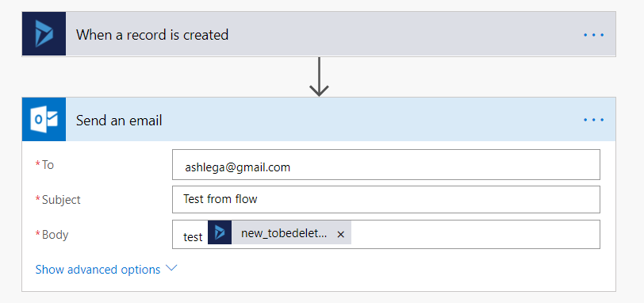Viewport: 644px width, 303px height.
Task: Open the three-dot menu for Send an email
Action: (x=593, y=120)
